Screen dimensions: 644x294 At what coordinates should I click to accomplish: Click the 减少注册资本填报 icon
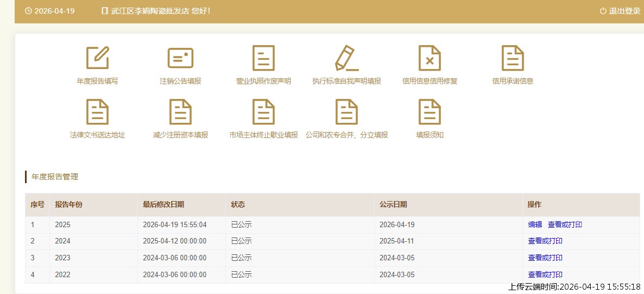pyautogui.click(x=180, y=112)
